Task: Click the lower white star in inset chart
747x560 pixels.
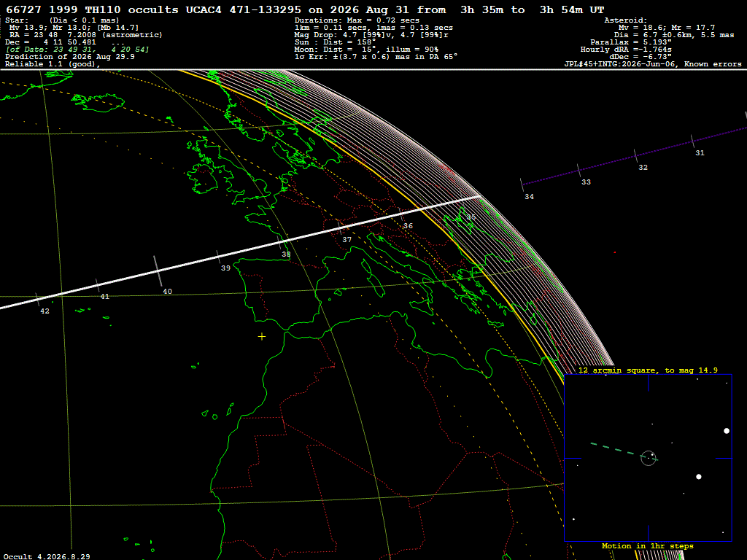Action: (x=699, y=477)
